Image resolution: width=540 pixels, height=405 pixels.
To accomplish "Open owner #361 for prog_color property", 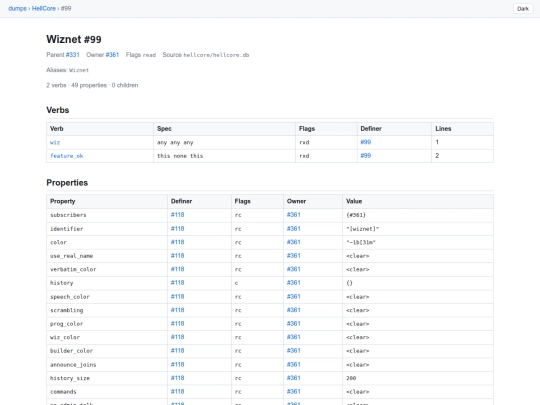I will point(293,323).
